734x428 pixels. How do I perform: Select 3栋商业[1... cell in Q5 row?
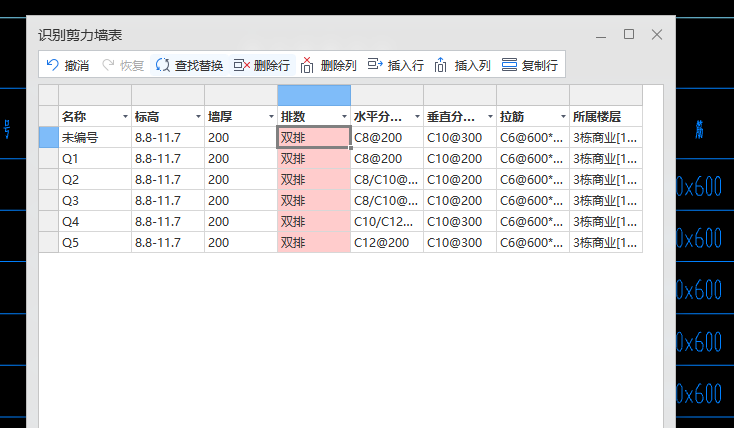coord(606,243)
